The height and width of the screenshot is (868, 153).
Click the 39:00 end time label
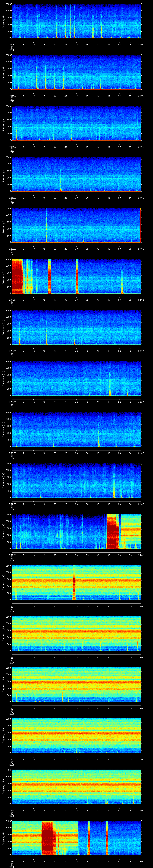point(141,861)
